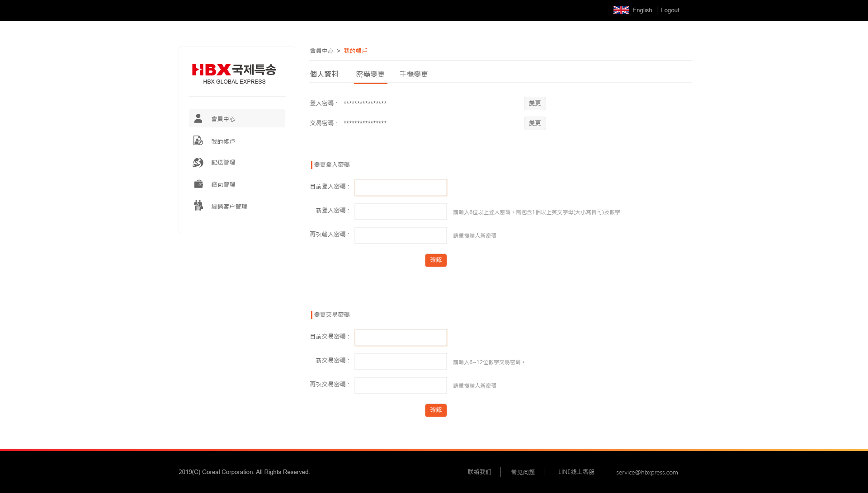Click the UK flag language icon
The width and height of the screenshot is (868, 493).
click(x=621, y=10)
